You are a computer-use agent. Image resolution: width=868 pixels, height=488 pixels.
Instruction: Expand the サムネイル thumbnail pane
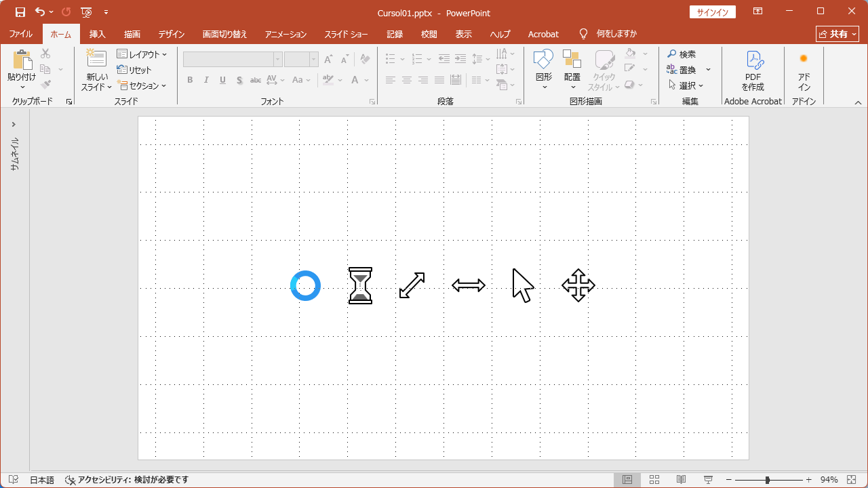[14, 124]
